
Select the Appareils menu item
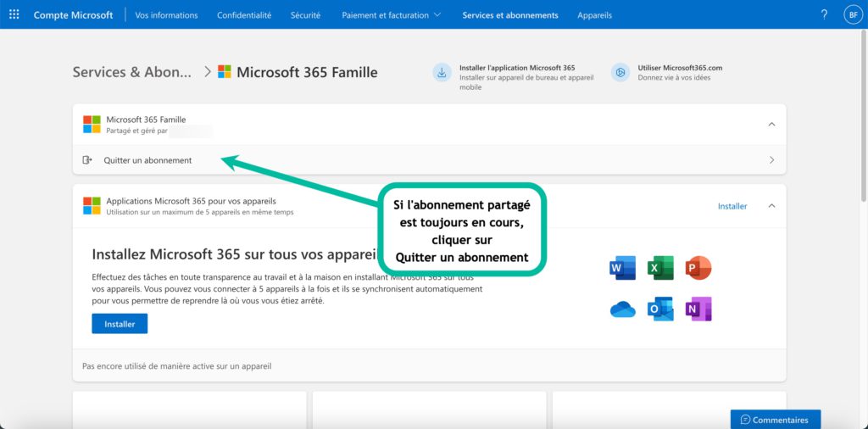[594, 15]
